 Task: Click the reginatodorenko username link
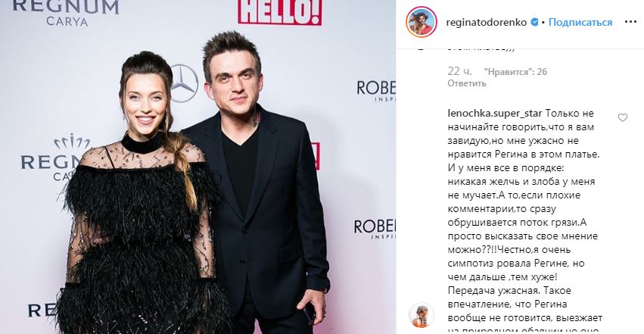click(487, 22)
